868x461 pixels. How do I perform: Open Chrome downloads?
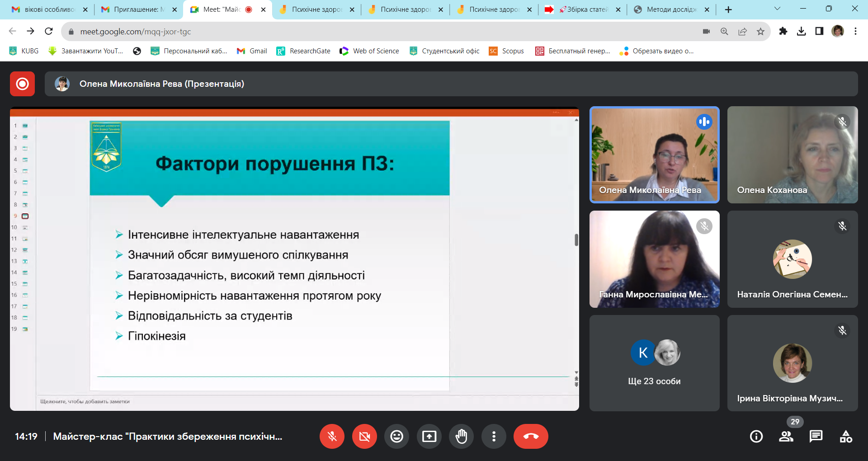802,31
